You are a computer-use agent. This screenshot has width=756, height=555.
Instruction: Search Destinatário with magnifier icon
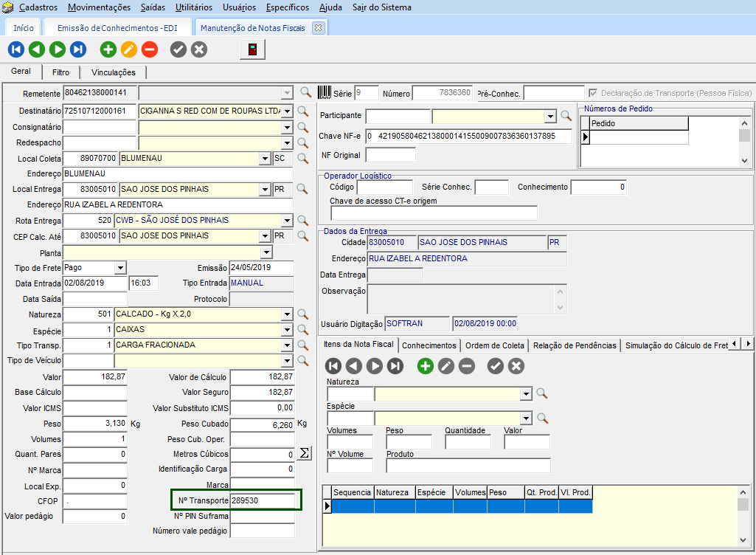pyautogui.click(x=305, y=111)
